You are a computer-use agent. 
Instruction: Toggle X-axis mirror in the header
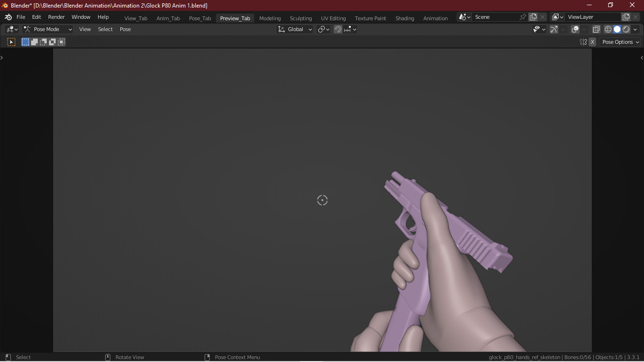[x=592, y=42]
